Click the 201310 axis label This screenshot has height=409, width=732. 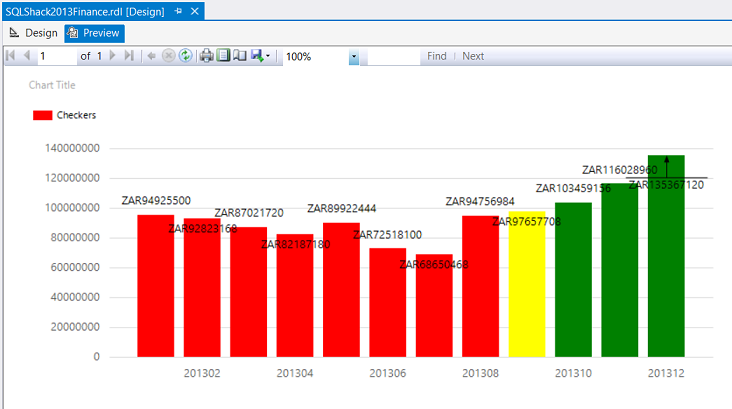[573, 373]
